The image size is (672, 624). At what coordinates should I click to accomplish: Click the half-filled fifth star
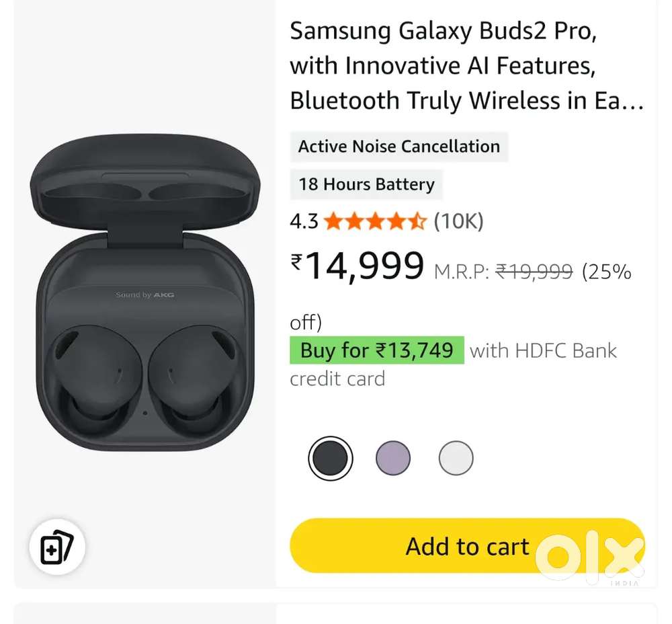click(417, 221)
